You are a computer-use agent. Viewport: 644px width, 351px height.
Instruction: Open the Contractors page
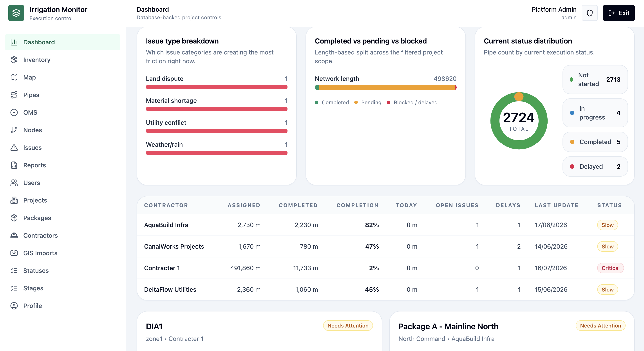pos(63,235)
